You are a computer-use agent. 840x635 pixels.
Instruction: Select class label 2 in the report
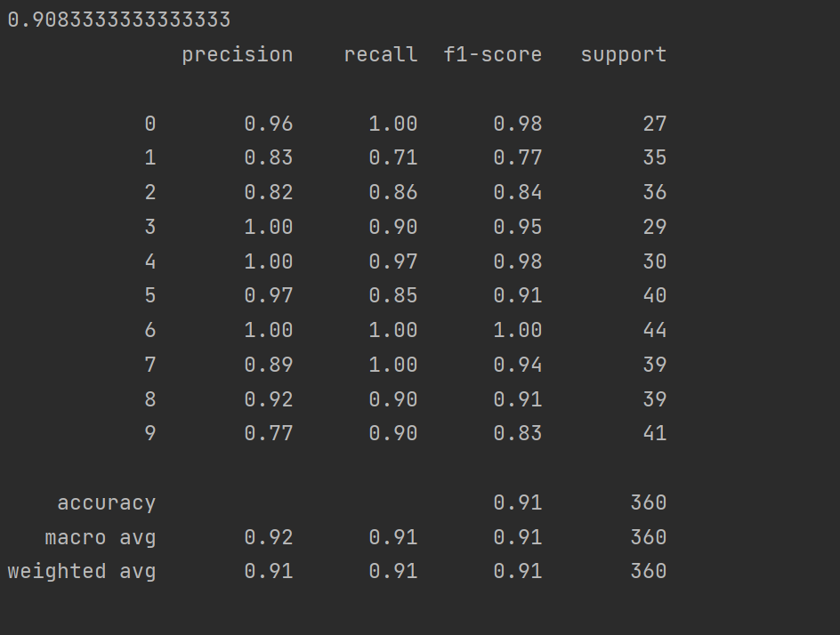(x=150, y=192)
